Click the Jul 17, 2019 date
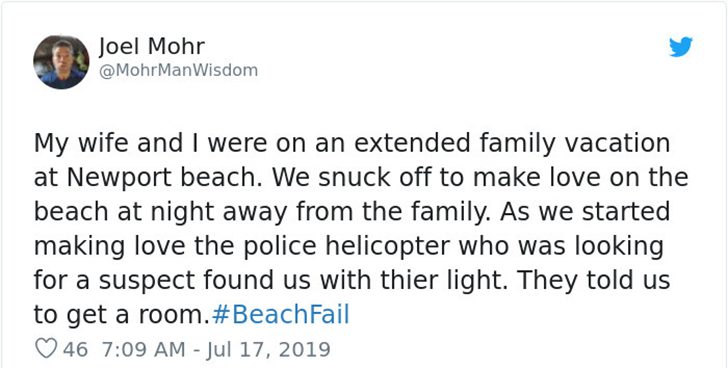The height and width of the screenshot is (368, 728). coord(266,349)
